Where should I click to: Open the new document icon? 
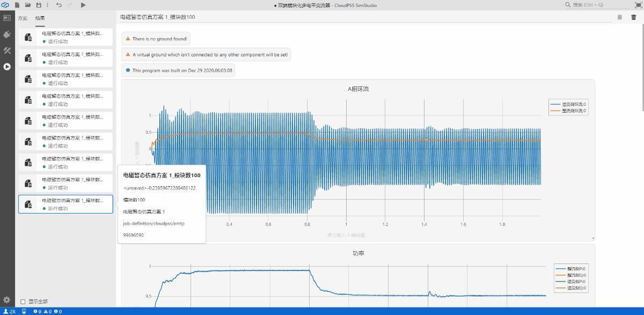(18, 5)
